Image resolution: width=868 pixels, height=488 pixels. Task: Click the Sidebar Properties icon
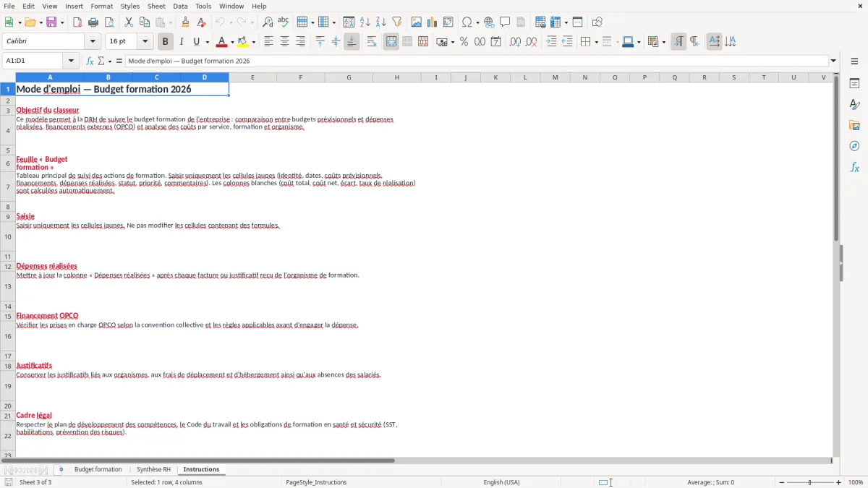coord(854,83)
